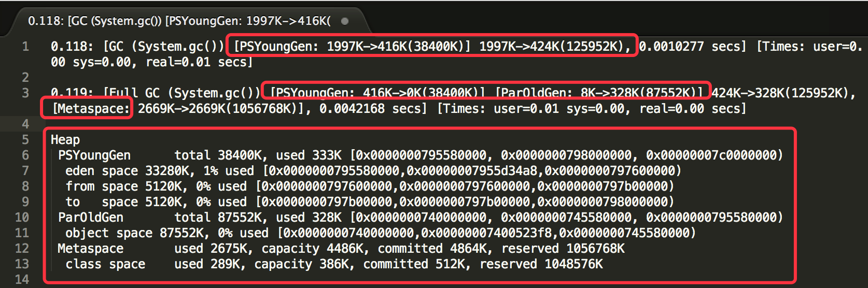Click the '0.118:' timestamp on line 1
Screen dimensions: 868x288
tap(72, 47)
